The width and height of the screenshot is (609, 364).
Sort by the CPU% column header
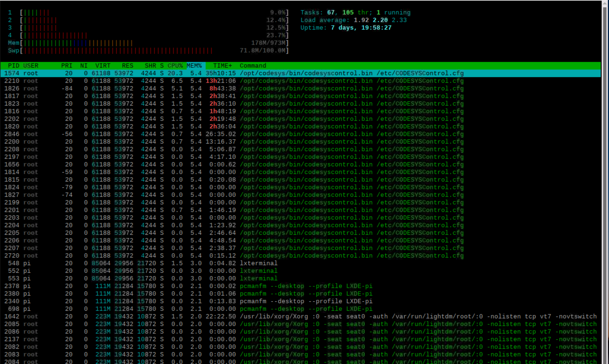175,66
